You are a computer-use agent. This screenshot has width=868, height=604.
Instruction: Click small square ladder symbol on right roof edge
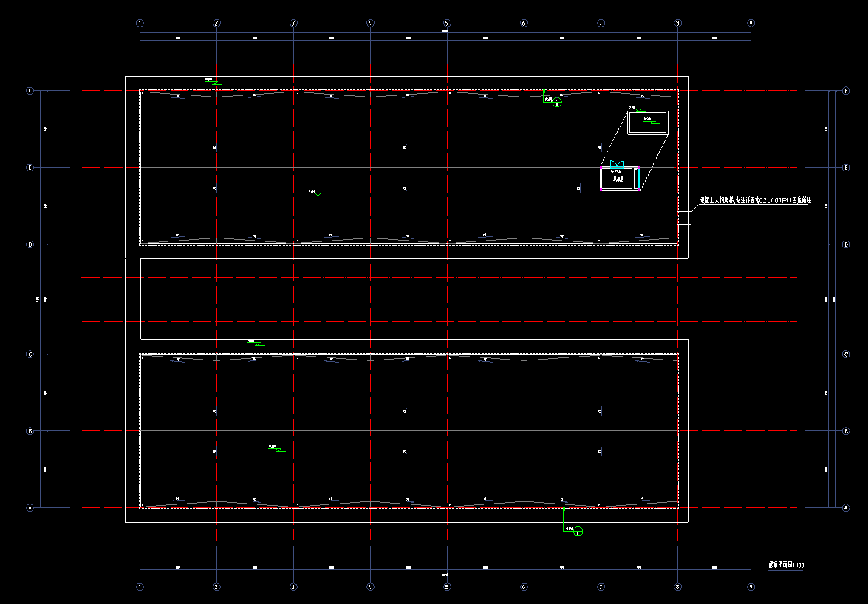pos(684,218)
